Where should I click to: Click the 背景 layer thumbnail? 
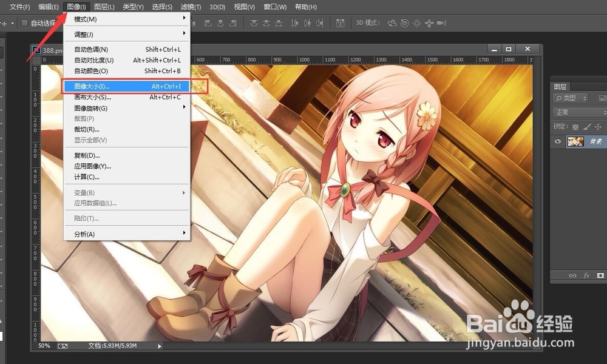coord(575,141)
